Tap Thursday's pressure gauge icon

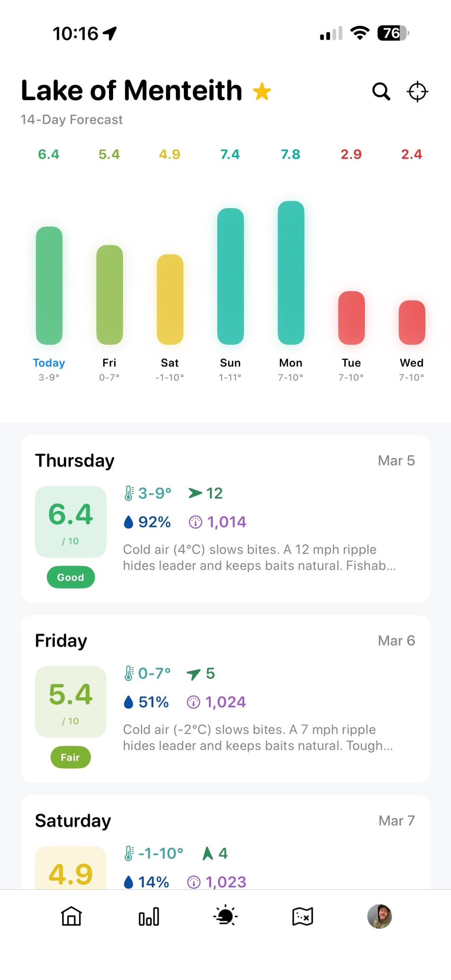click(195, 522)
